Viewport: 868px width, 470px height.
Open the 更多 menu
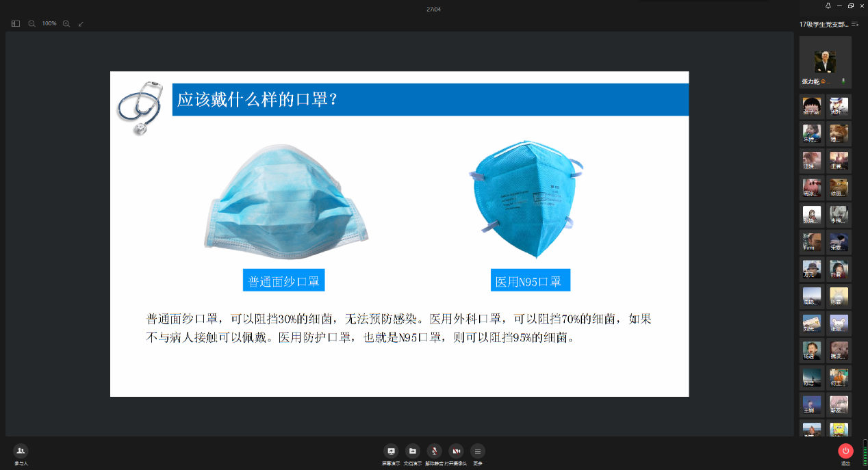(478, 451)
